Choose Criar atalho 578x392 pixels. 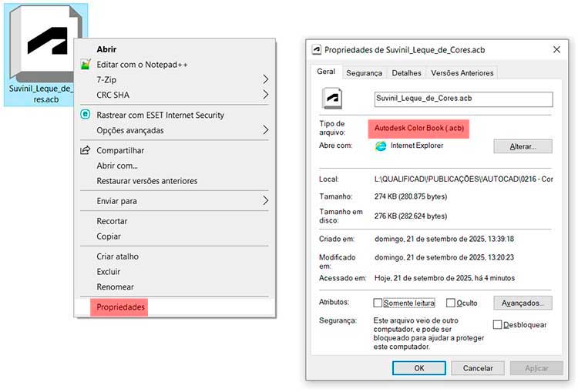pyautogui.click(x=118, y=256)
